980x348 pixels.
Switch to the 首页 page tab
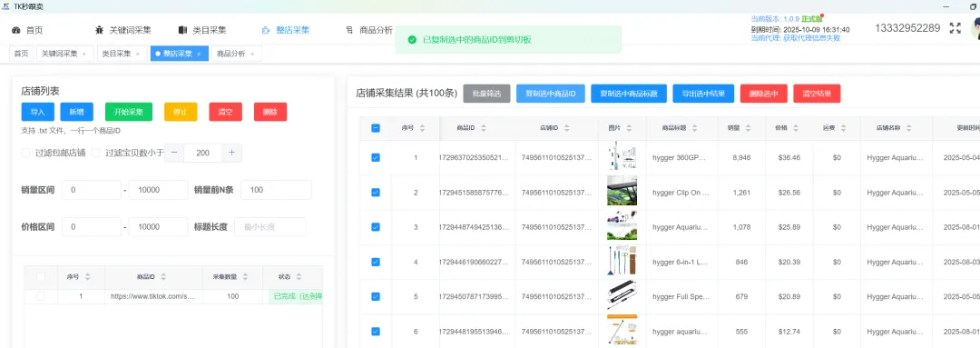pos(21,54)
